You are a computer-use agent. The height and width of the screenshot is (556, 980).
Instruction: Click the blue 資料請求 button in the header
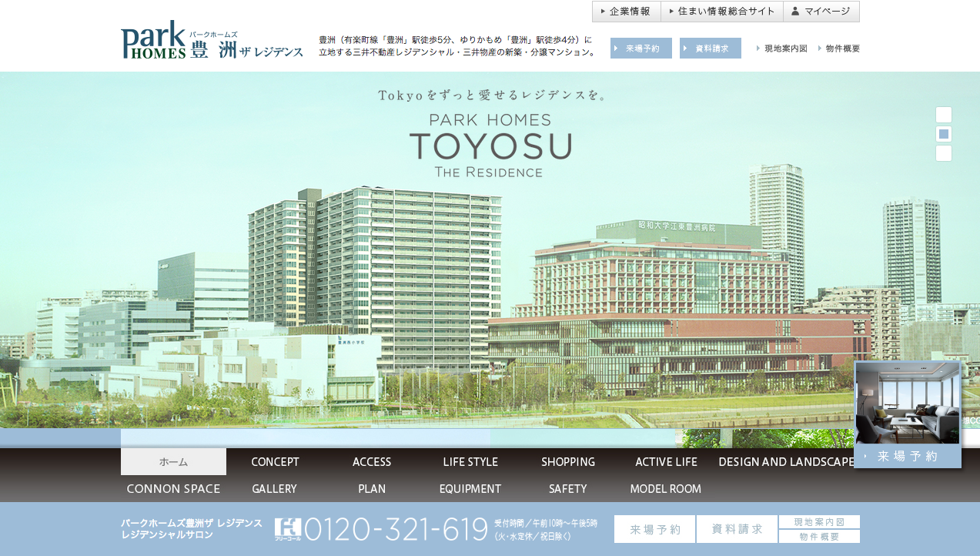710,49
